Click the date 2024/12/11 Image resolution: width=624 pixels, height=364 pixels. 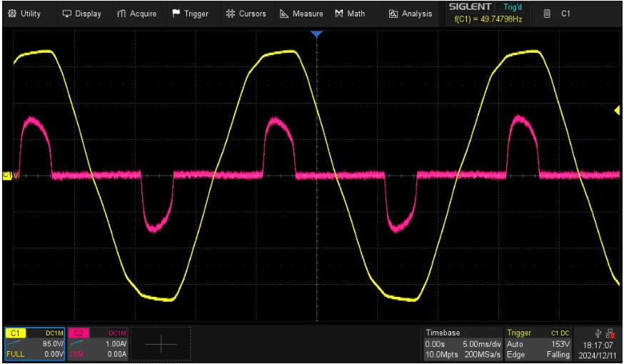click(598, 355)
